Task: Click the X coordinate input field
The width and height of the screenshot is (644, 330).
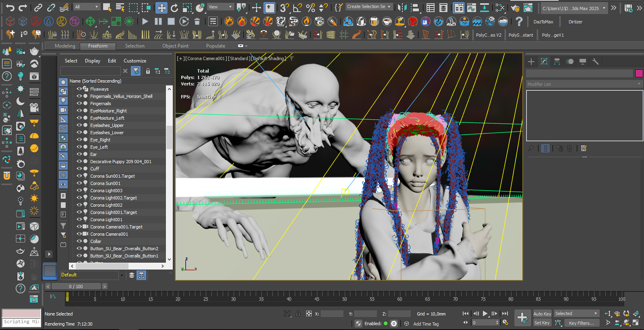Action: (332, 313)
